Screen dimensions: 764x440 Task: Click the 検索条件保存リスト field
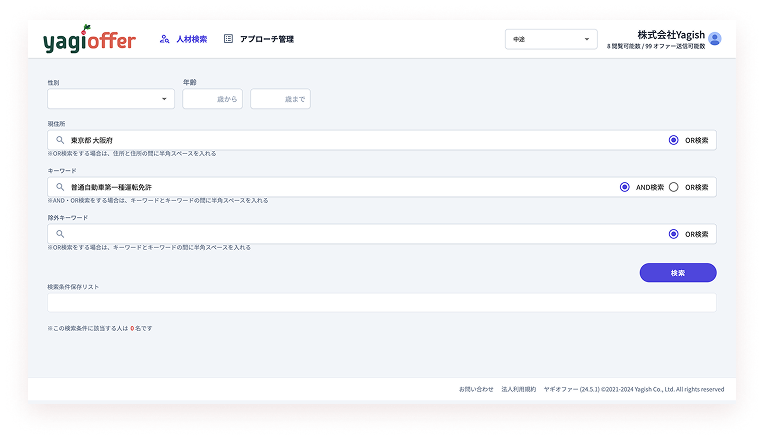coord(382,303)
